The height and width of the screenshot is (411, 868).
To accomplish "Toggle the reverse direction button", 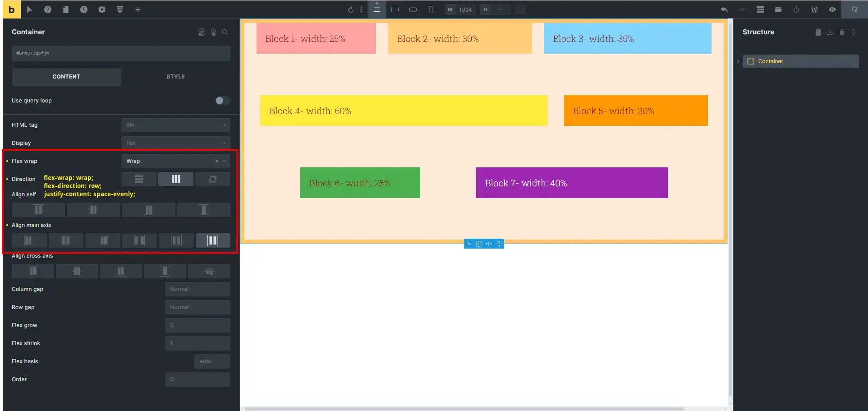I will pos(213,179).
